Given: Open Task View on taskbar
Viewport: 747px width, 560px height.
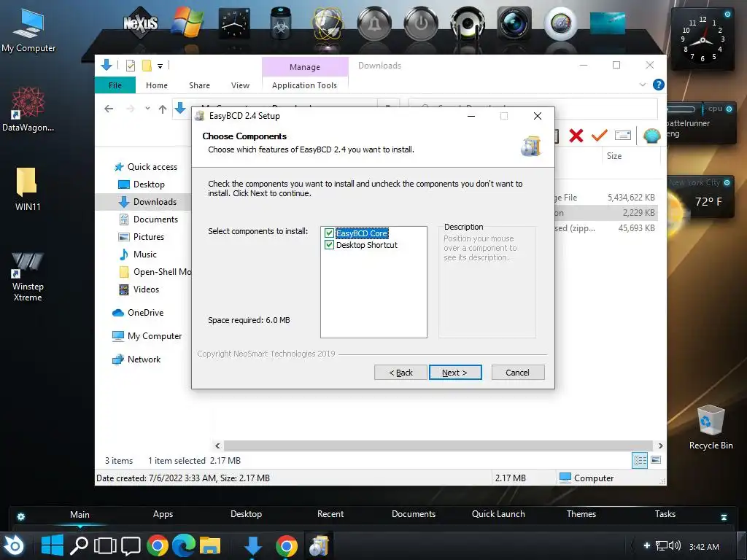Looking at the screenshot, I should point(105,545).
